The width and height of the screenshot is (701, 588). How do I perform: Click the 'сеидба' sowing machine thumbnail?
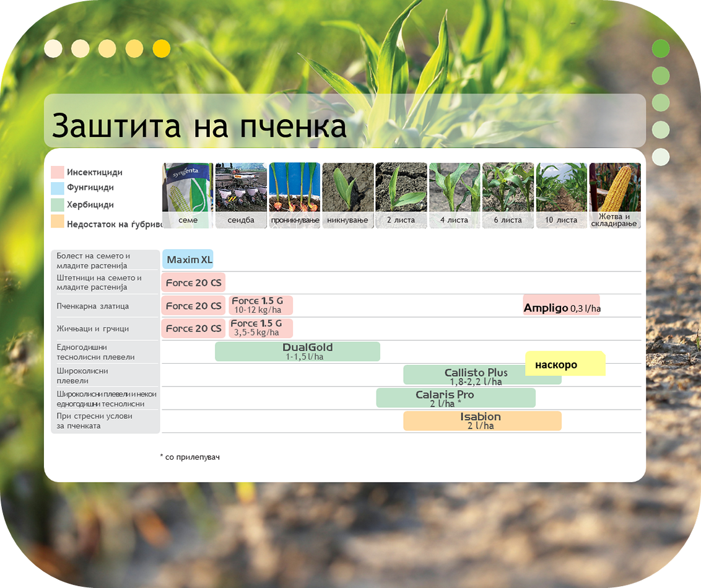(x=241, y=195)
